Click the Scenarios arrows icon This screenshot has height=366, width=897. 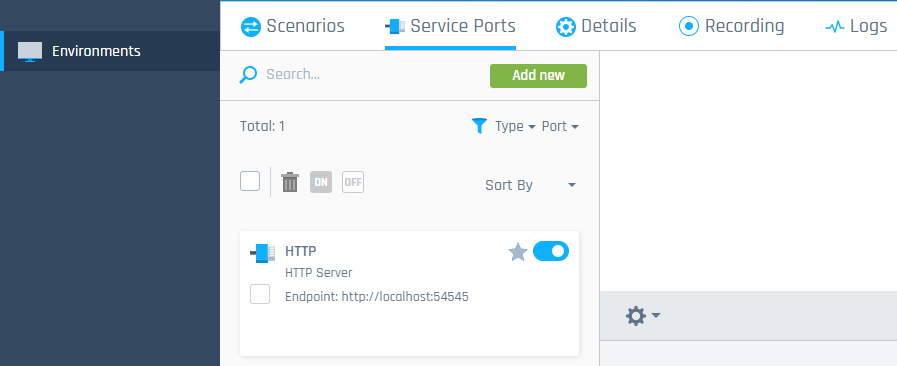(x=251, y=26)
